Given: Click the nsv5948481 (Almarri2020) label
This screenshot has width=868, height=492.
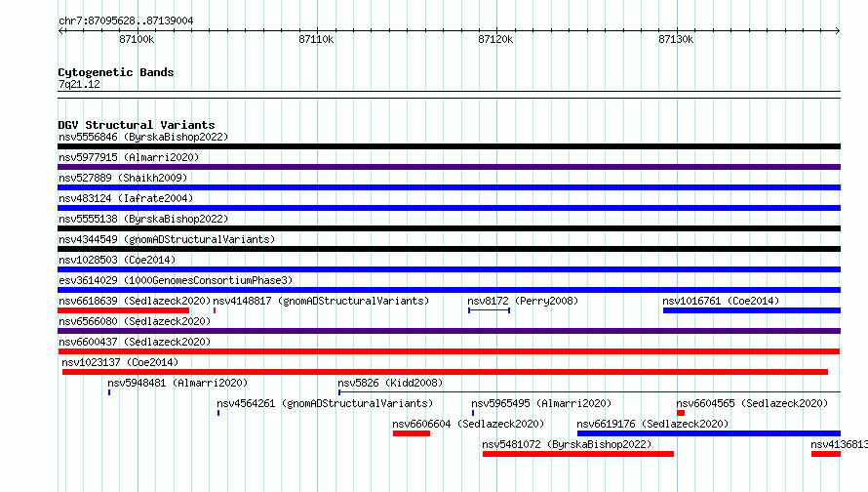Looking at the screenshot, I should (178, 383).
